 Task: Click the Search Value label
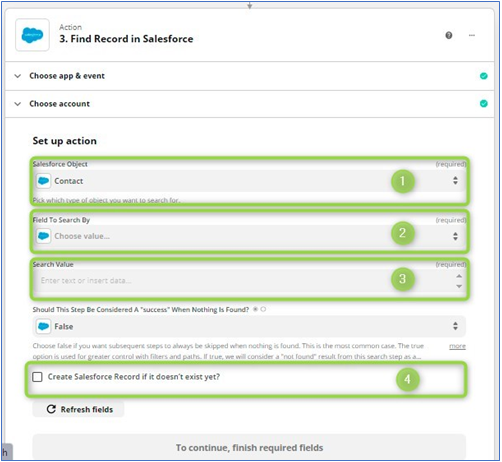(x=53, y=264)
